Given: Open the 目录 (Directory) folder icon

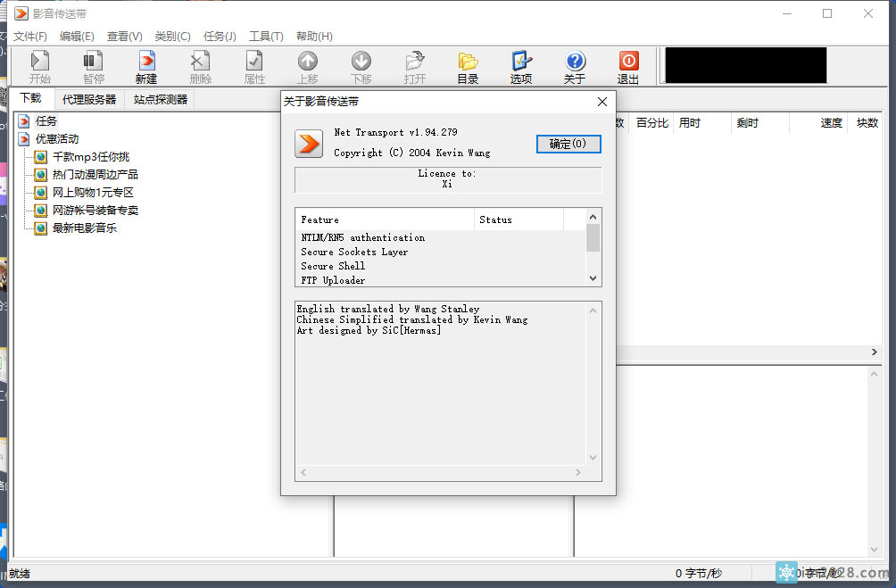Looking at the screenshot, I should pyautogui.click(x=468, y=67).
